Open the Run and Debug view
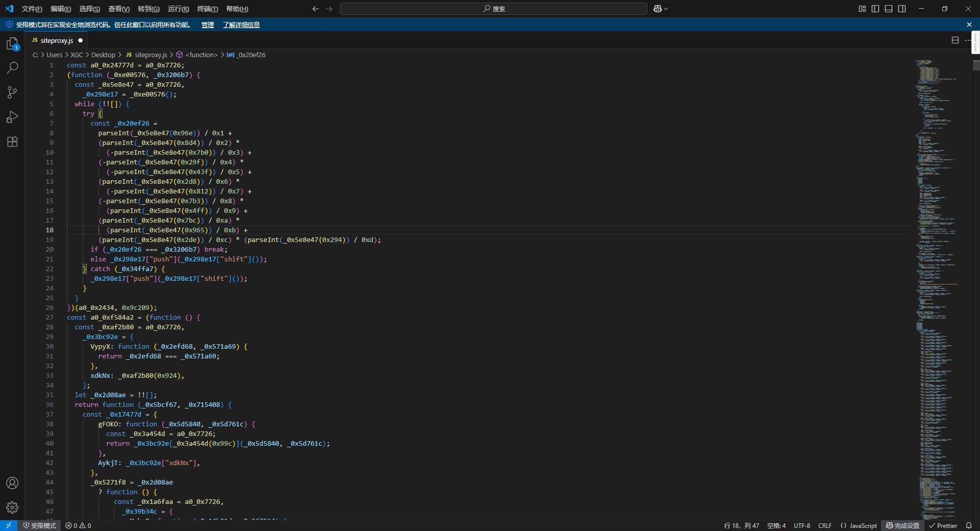 pyautogui.click(x=12, y=117)
